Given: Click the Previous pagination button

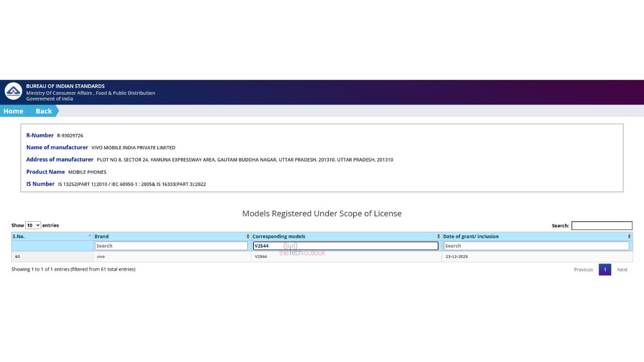Looking at the screenshot, I should (583, 270).
